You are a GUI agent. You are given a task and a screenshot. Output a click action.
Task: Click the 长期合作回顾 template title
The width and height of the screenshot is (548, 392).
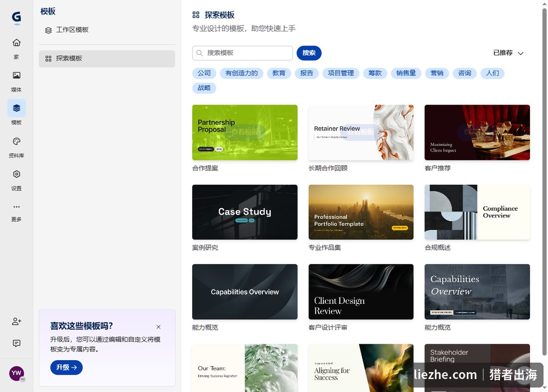328,168
